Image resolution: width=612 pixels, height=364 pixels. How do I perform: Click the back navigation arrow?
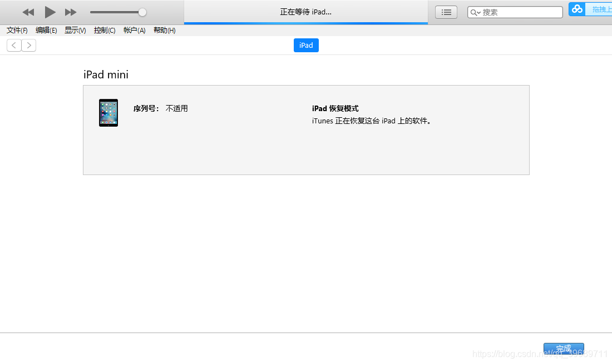click(14, 45)
